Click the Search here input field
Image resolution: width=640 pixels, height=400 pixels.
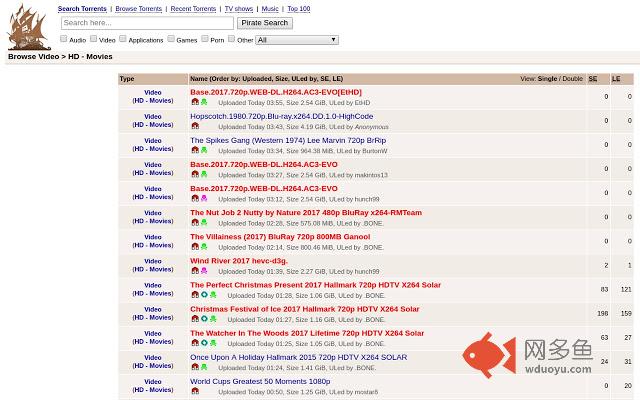coord(147,23)
